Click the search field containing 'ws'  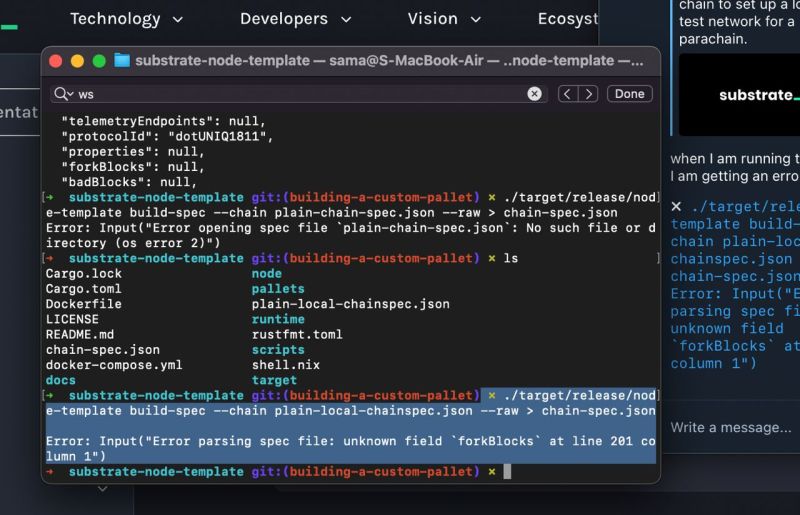298,94
